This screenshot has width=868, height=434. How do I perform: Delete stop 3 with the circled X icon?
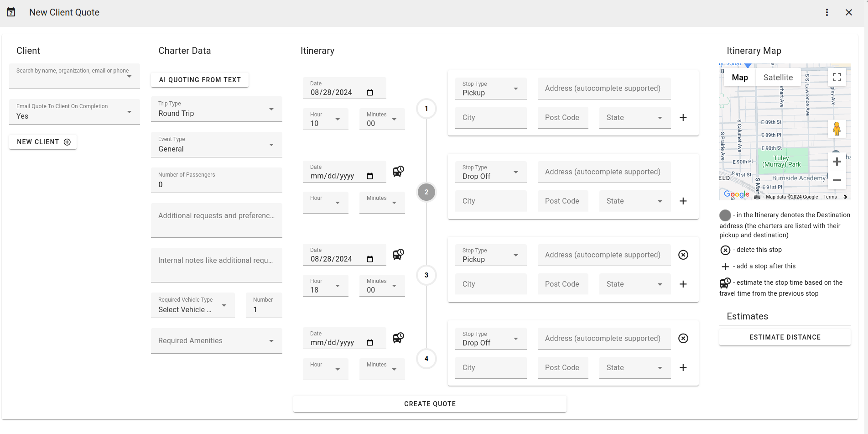click(683, 255)
